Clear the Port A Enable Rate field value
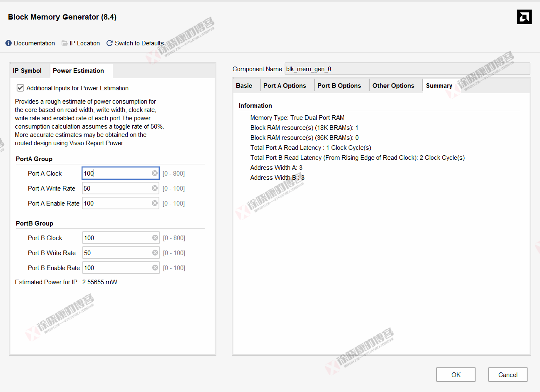 [154, 203]
